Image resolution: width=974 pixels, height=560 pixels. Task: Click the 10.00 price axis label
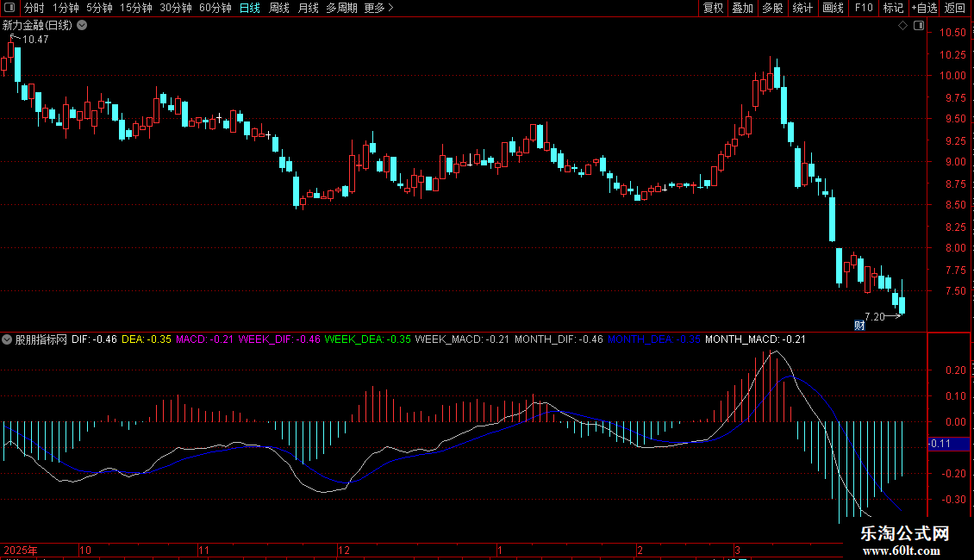coord(952,76)
